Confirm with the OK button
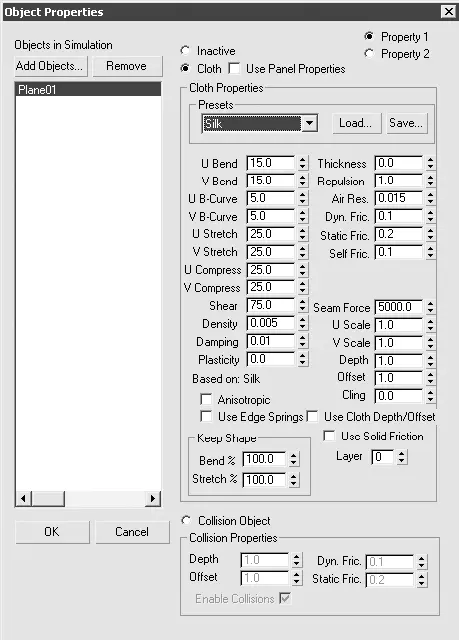The image size is (459, 640). click(52, 532)
